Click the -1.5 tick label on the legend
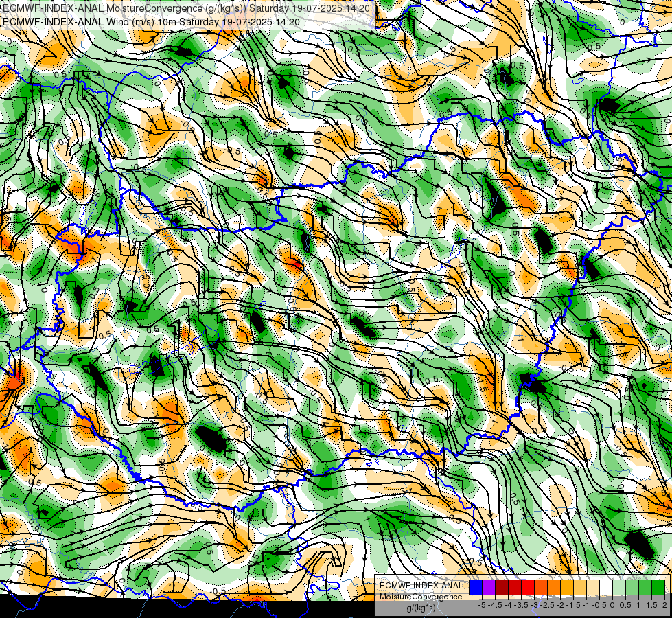The image size is (672, 618). point(573,605)
